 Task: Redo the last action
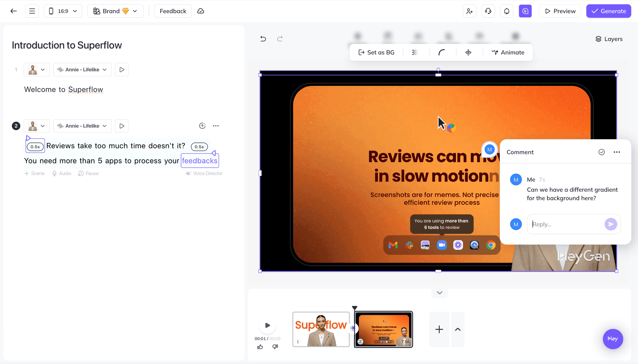pyautogui.click(x=280, y=39)
